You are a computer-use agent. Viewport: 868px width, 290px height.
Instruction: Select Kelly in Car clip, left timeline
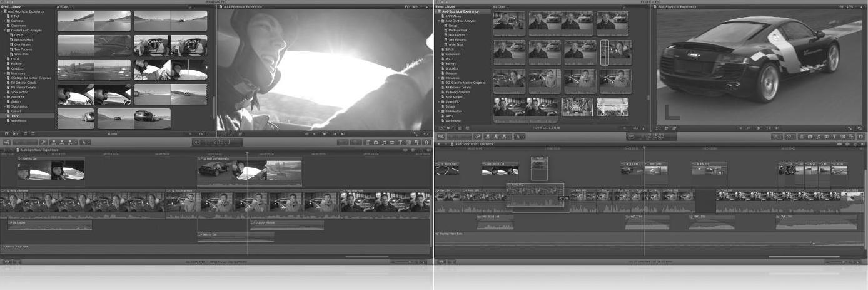(x=51, y=170)
